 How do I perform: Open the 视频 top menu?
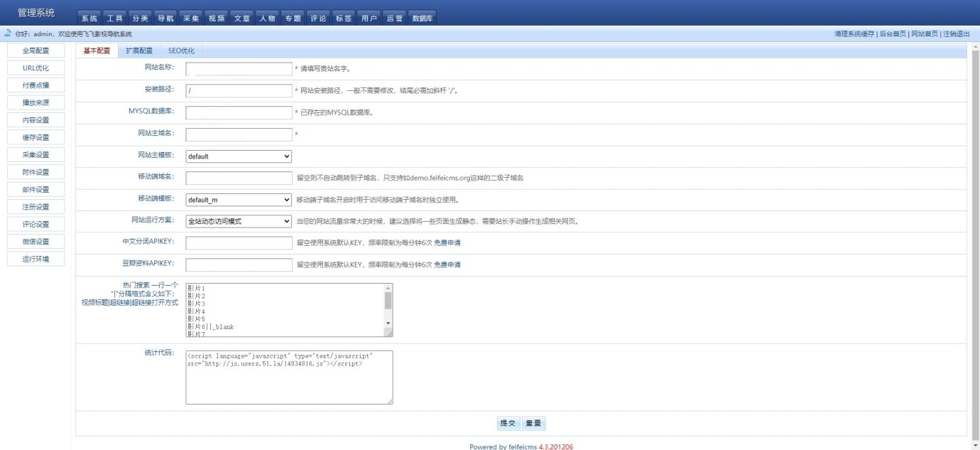click(x=217, y=18)
